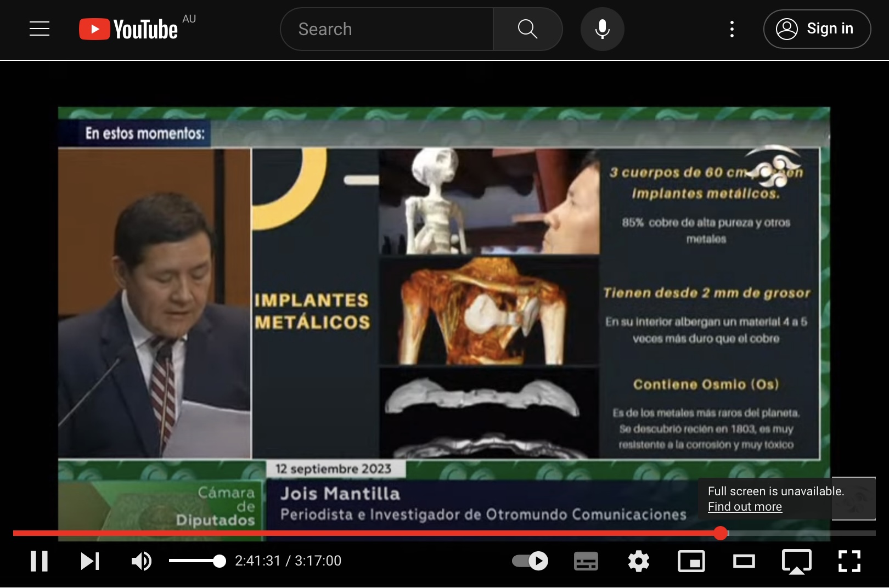Switch to theater mode
Screen dimensions: 889x588
[744, 561]
